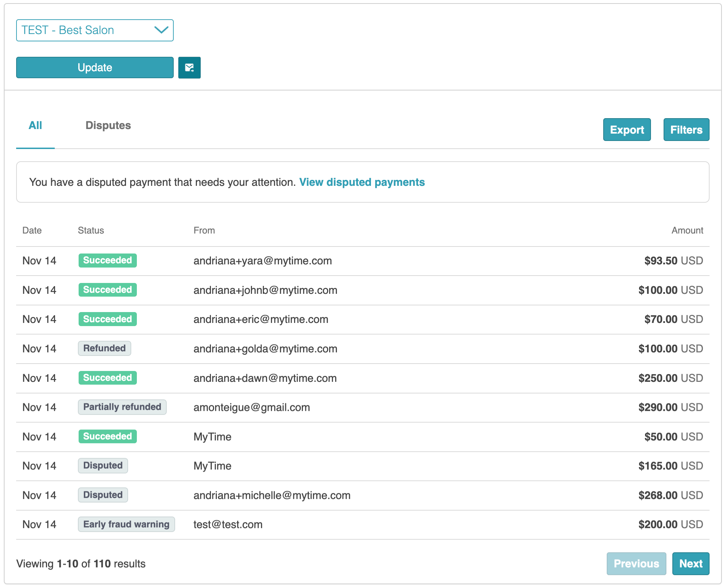Viewport: 725px width, 588px height.
Task: Click the dropdown chevron arrow
Action: [161, 30]
